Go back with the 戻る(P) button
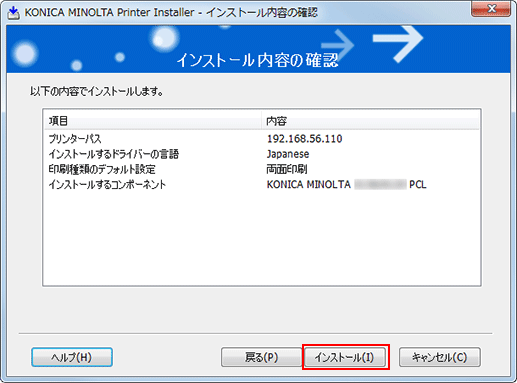The image size is (517, 383). pos(261,357)
